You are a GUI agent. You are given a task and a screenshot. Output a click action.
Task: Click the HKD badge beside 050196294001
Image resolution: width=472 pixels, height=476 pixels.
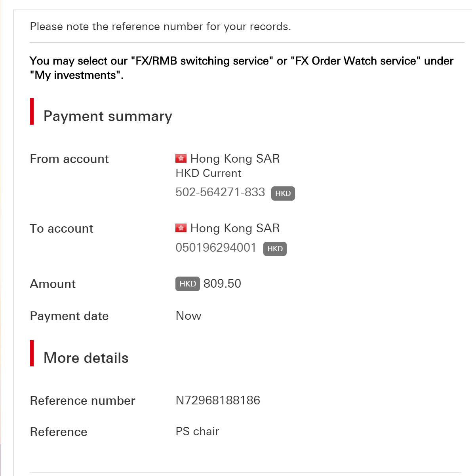(x=275, y=249)
